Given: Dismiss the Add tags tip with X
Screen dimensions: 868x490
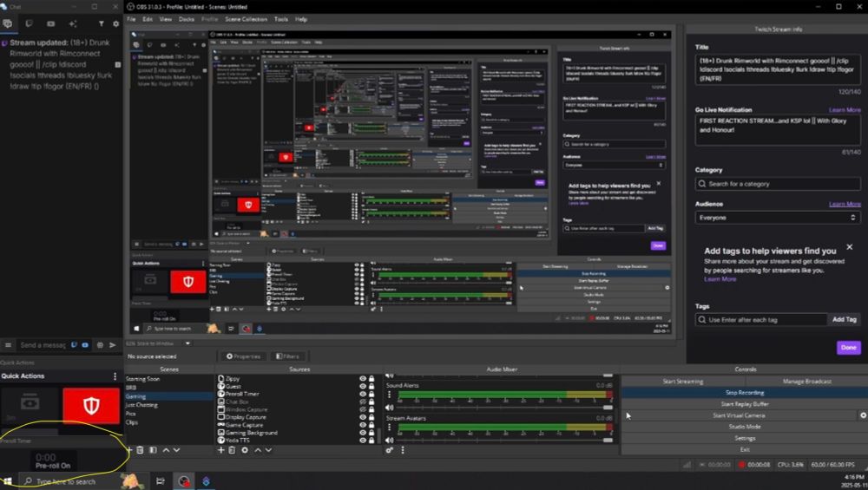Looking at the screenshot, I should pyautogui.click(x=849, y=247).
